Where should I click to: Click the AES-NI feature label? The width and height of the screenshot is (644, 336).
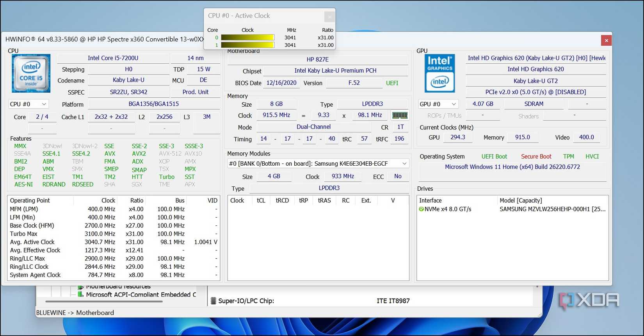pos(23,184)
